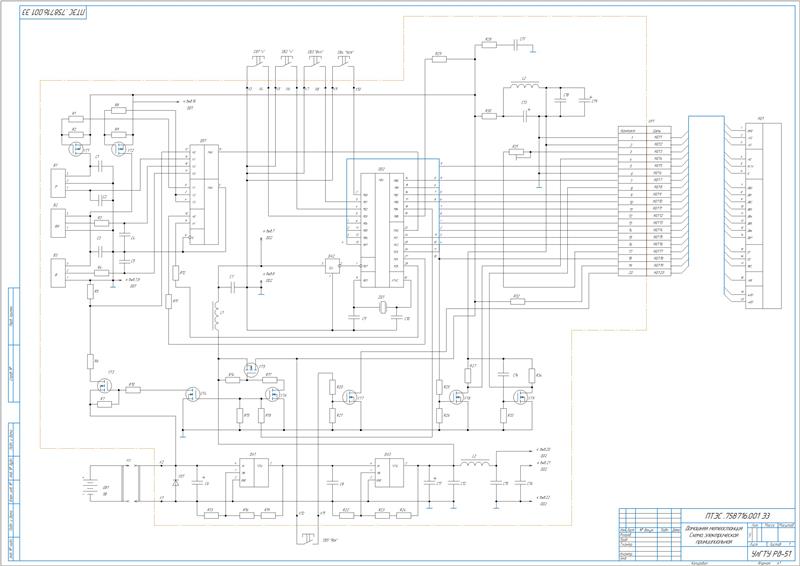Click the VT3 transistor below resistor R6
The height and width of the screenshot is (566, 800).
click(x=105, y=385)
